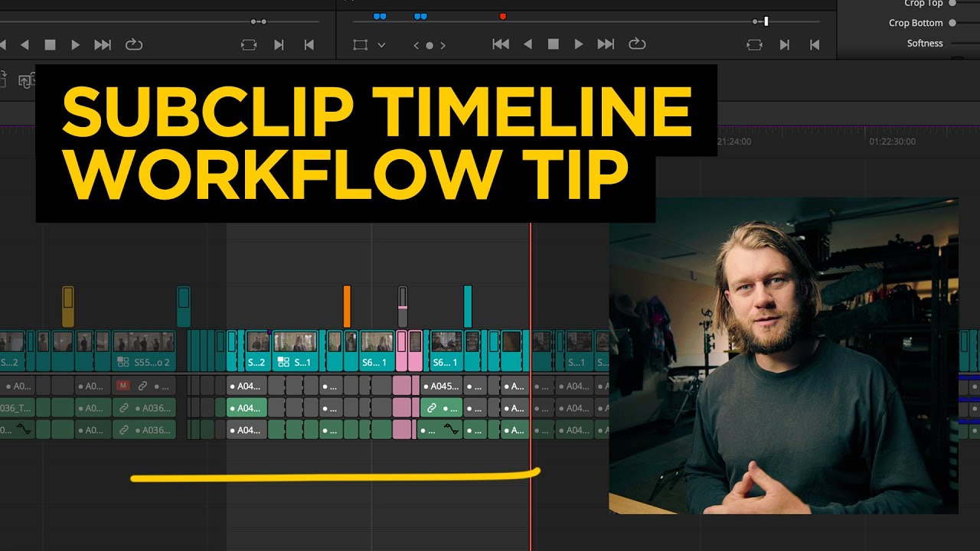Adjust the Crop Bottom slider handle
This screenshot has width=980, height=551.
952,23
